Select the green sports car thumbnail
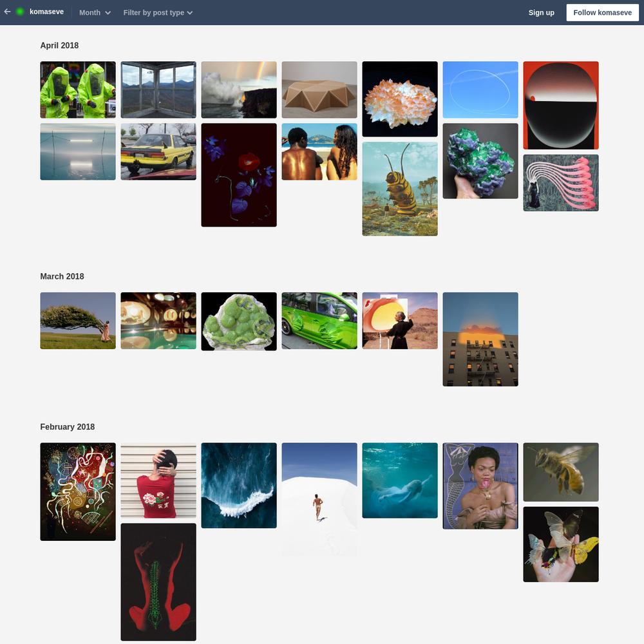 pos(319,321)
